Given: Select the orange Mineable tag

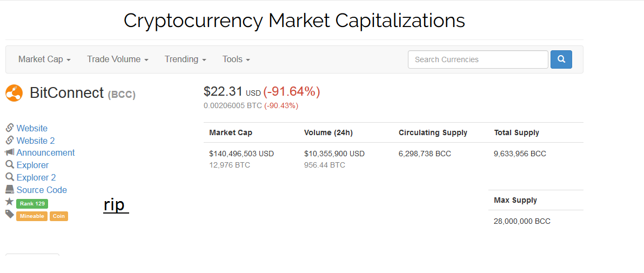Looking at the screenshot, I should 32,216.
